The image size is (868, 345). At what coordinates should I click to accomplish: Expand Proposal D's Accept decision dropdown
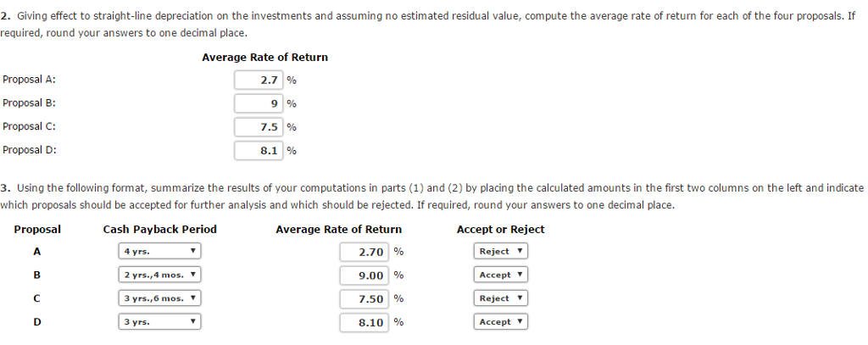click(x=500, y=322)
